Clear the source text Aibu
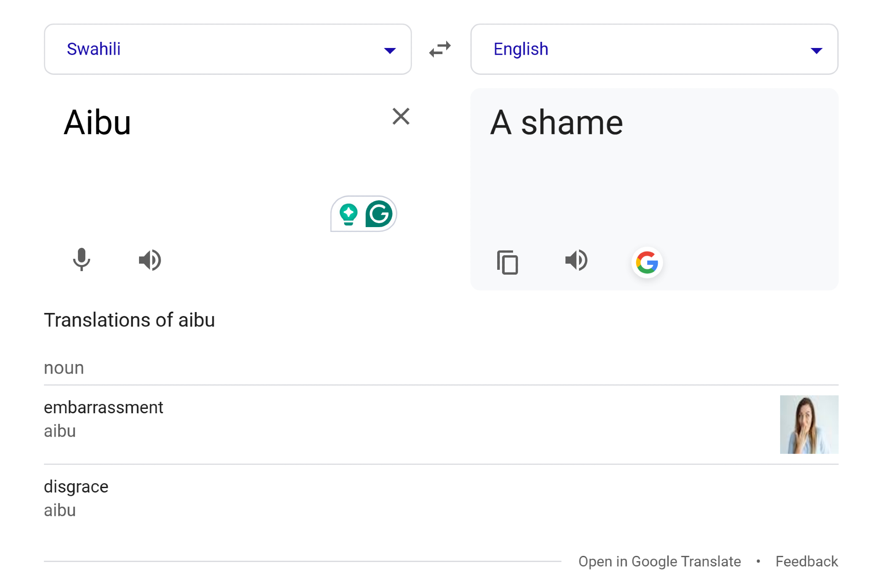The image size is (880, 588). point(401,117)
